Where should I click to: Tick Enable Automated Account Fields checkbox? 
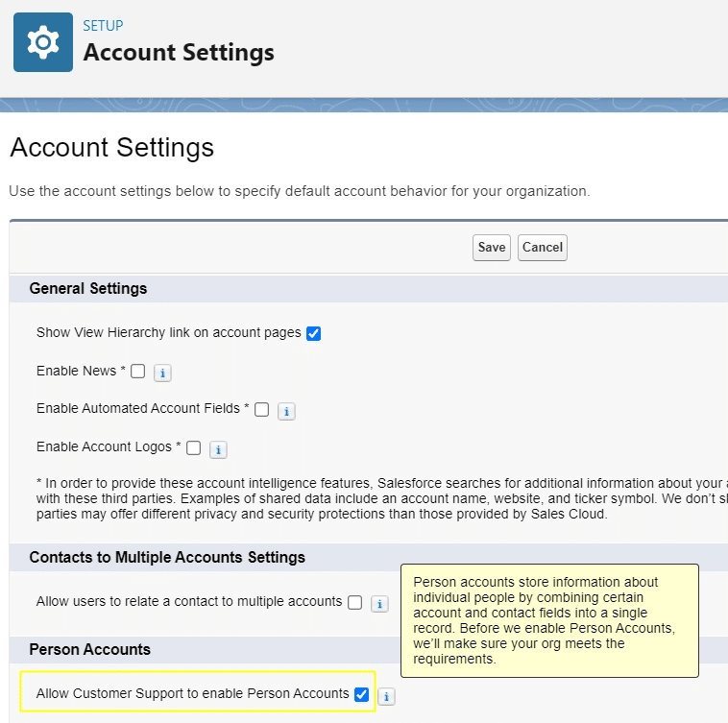[261, 409]
